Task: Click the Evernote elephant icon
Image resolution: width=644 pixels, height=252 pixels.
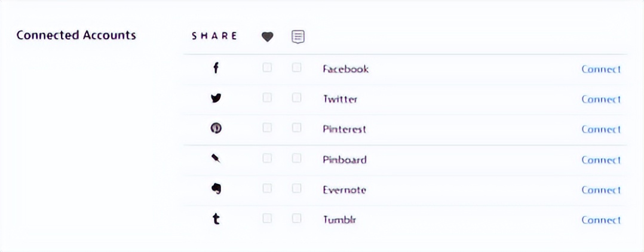Action: pos(216,189)
